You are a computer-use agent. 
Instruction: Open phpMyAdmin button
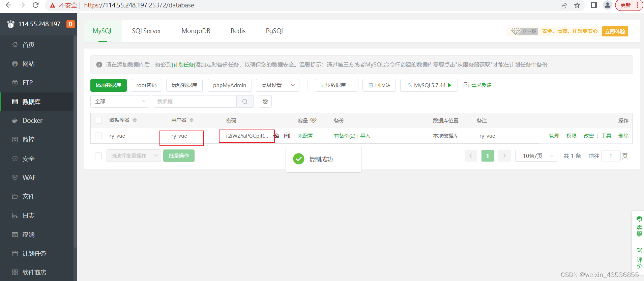click(x=230, y=85)
